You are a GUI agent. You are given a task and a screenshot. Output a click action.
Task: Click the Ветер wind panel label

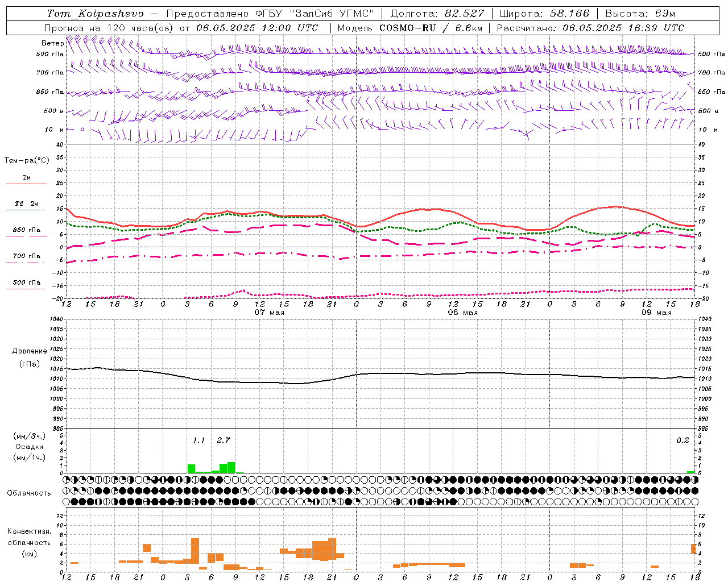tap(52, 43)
